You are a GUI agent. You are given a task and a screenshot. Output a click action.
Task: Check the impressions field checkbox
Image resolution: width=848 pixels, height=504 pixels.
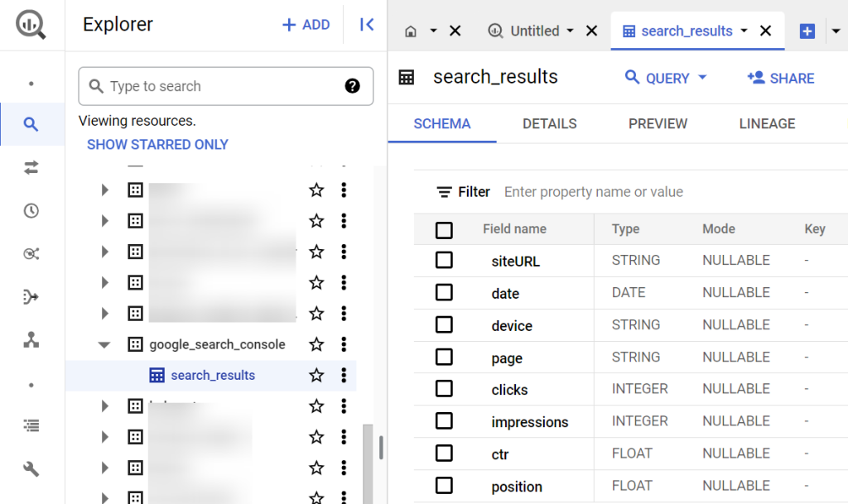[444, 420]
